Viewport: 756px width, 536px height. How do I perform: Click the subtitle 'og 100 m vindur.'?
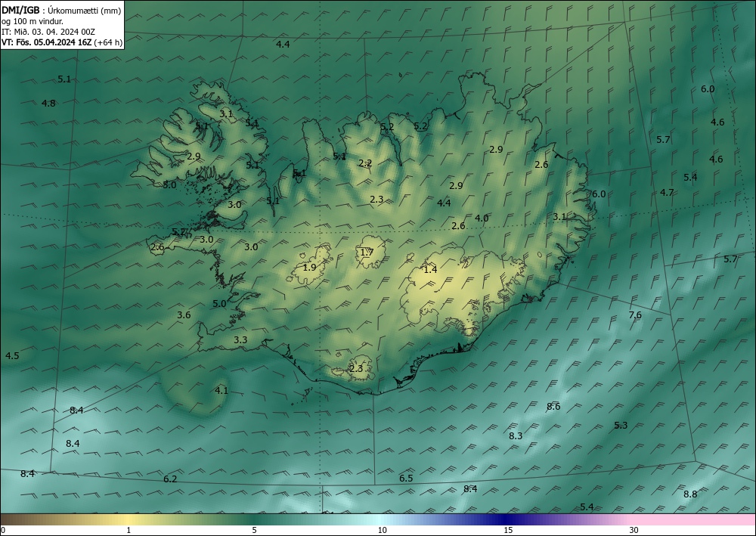point(33,21)
